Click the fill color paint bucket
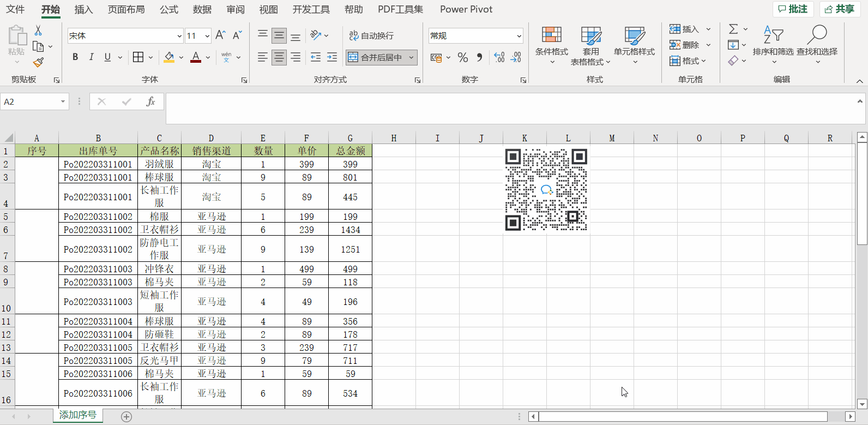The image size is (868, 425). pos(169,57)
